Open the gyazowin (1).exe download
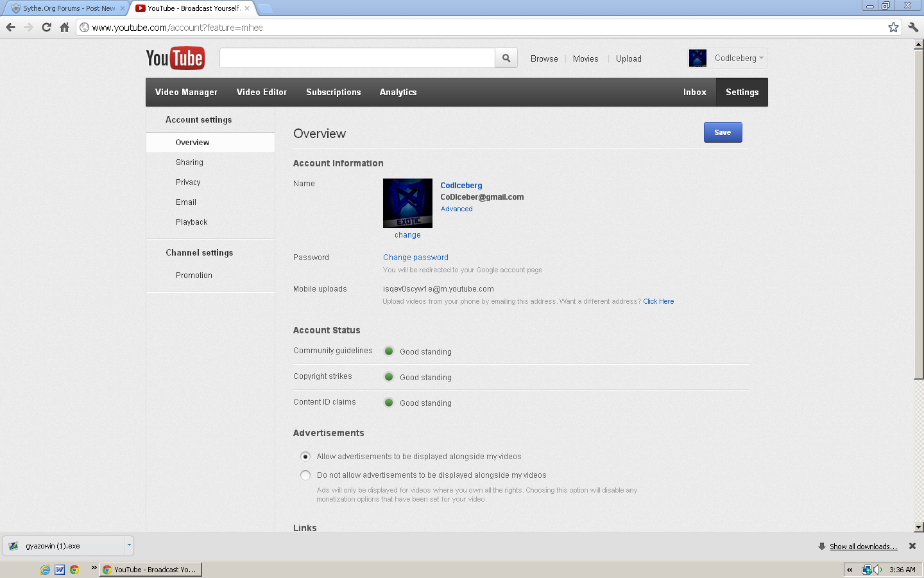This screenshot has width=924, height=578. pyautogui.click(x=64, y=546)
